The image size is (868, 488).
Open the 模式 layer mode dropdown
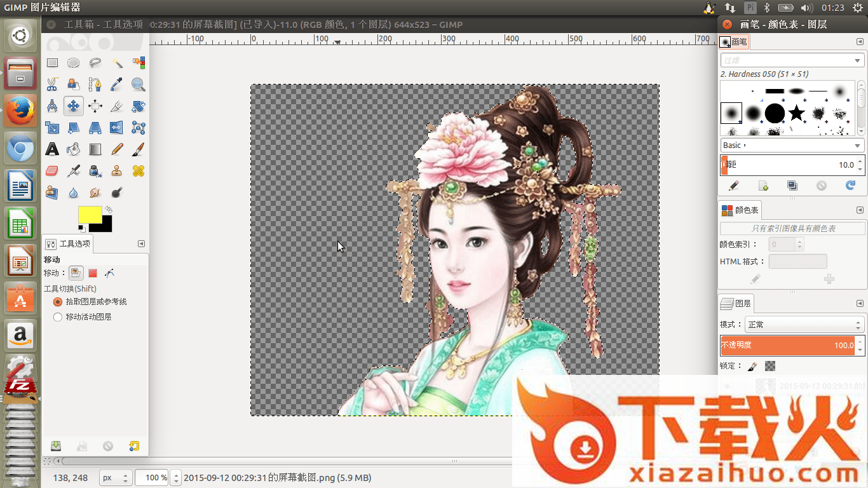[x=804, y=325]
